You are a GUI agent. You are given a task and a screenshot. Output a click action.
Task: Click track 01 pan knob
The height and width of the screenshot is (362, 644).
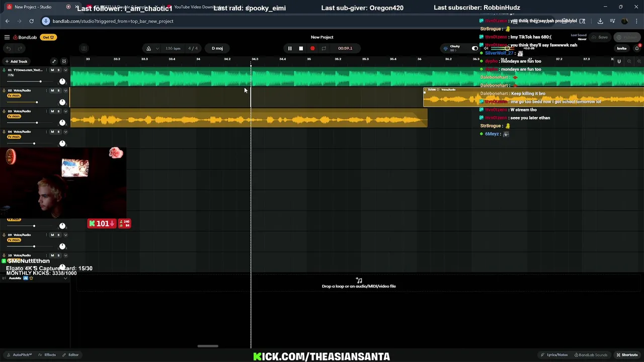(x=62, y=81)
